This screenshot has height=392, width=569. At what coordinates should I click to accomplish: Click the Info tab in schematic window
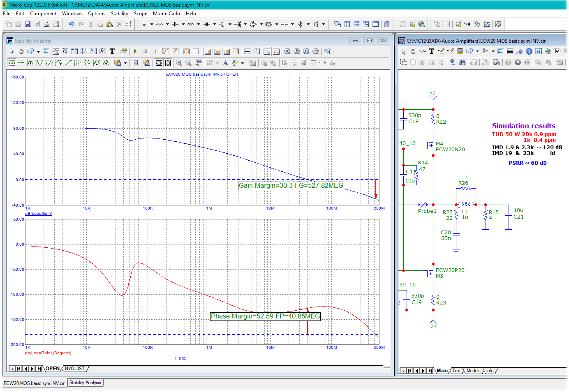click(x=490, y=371)
